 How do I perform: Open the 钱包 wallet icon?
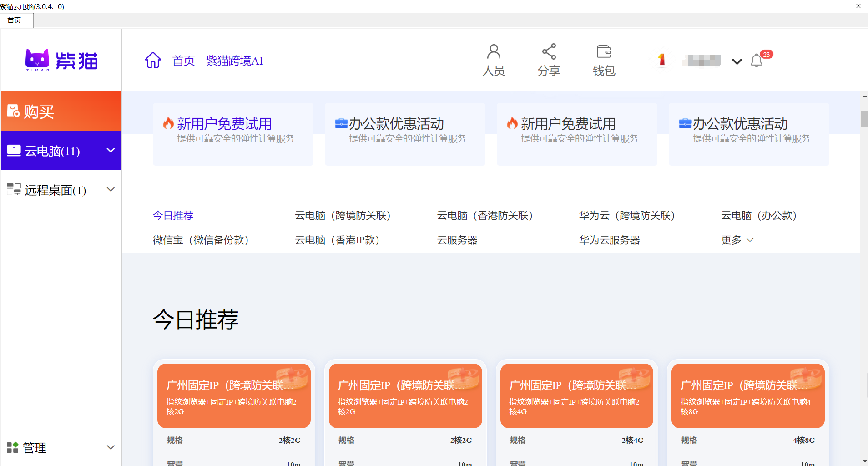(604, 51)
